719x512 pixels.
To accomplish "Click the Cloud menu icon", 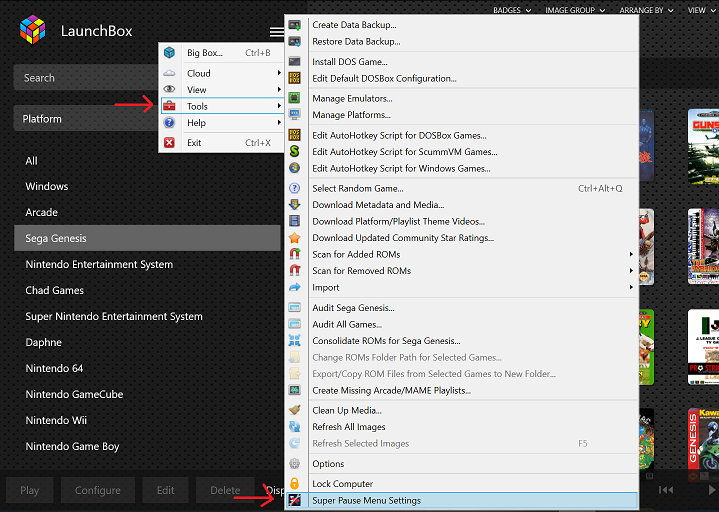I will 169,73.
